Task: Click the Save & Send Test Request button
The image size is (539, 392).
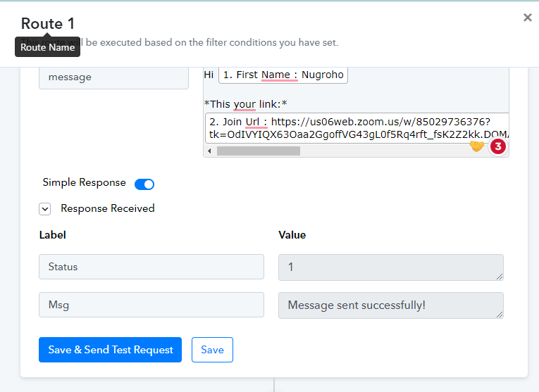Action: [x=110, y=350]
